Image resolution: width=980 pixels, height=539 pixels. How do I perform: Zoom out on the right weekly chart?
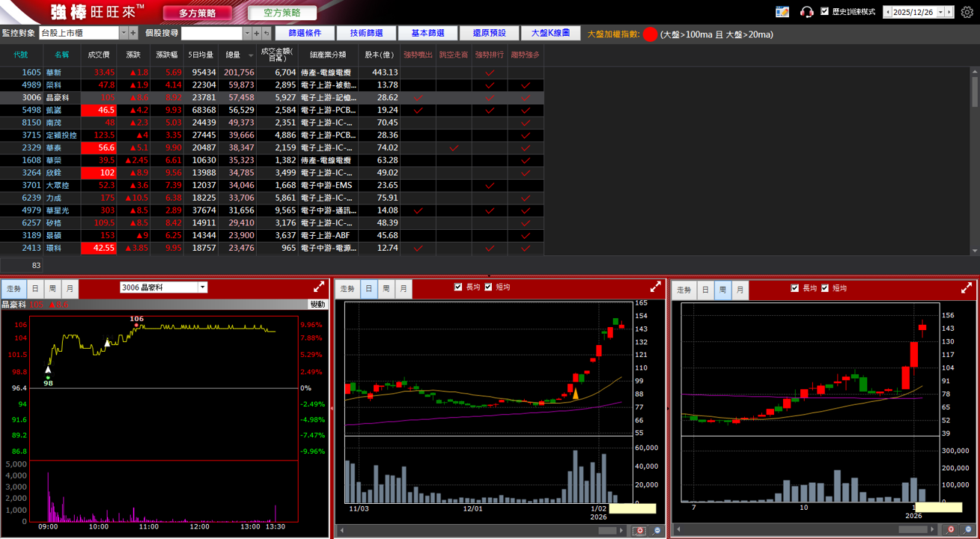968,530
